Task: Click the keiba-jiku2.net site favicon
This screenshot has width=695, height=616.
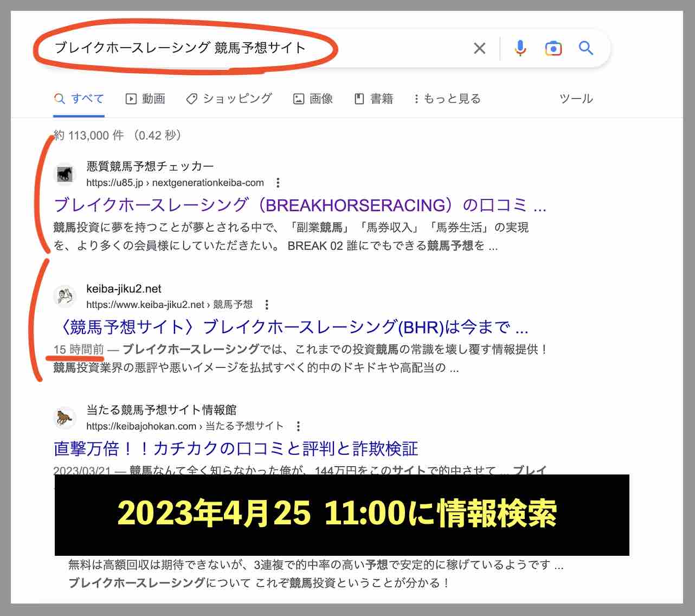Action: [65, 297]
